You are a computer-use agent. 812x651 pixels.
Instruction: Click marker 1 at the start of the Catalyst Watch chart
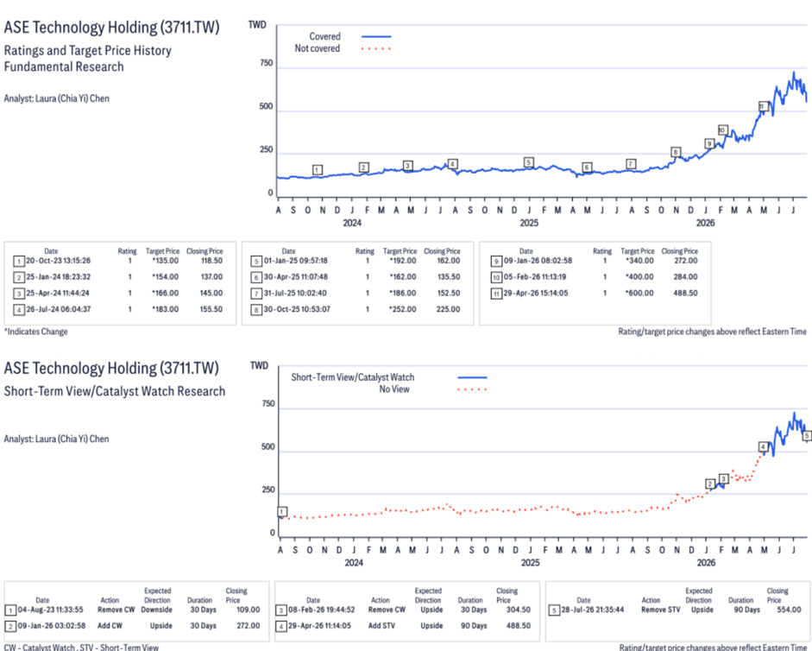pyautogui.click(x=281, y=512)
